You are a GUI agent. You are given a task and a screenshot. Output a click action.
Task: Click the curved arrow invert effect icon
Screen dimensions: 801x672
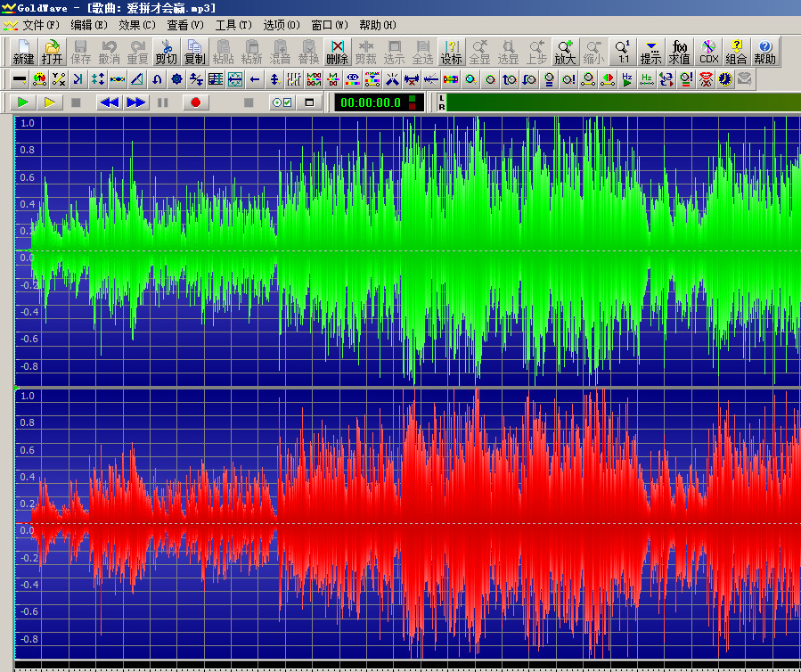(x=157, y=79)
